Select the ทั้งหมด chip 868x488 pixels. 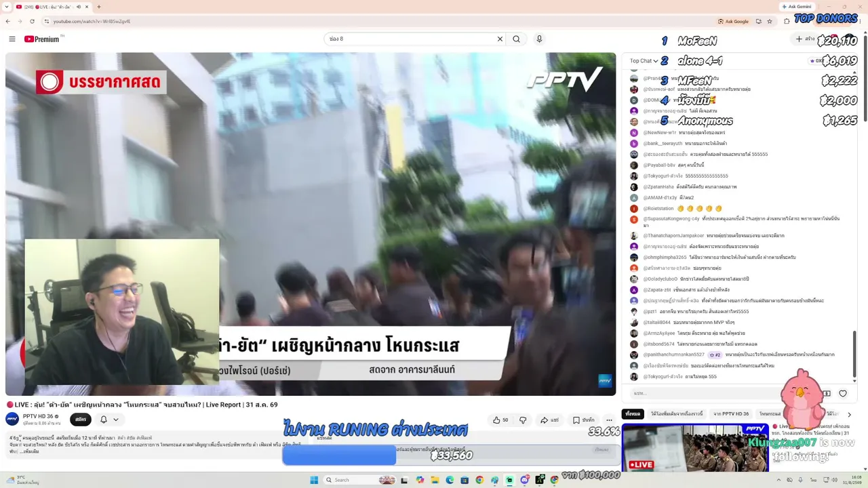[633, 414]
